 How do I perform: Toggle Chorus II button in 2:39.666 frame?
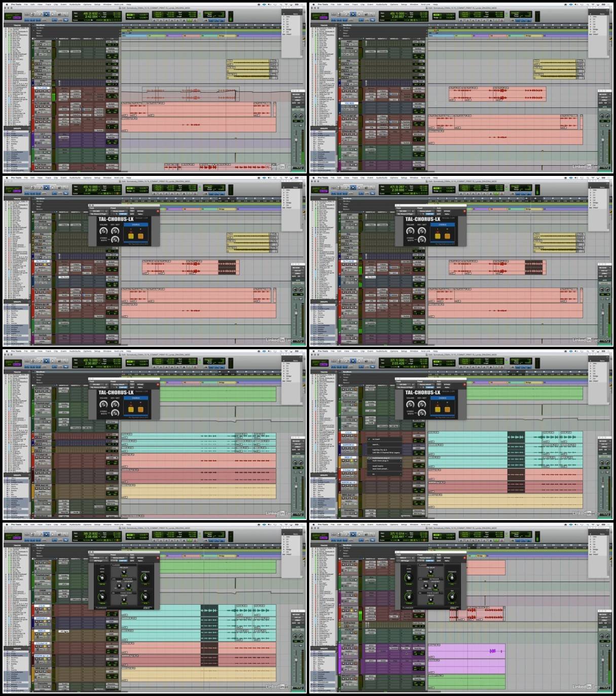[x=447, y=235]
